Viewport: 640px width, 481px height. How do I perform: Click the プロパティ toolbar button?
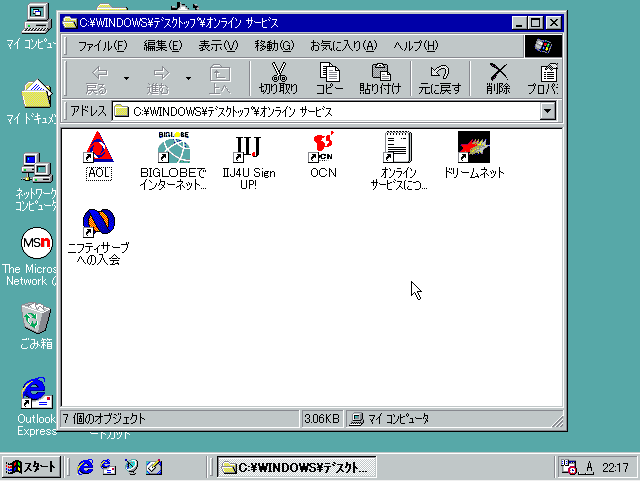(544, 78)
